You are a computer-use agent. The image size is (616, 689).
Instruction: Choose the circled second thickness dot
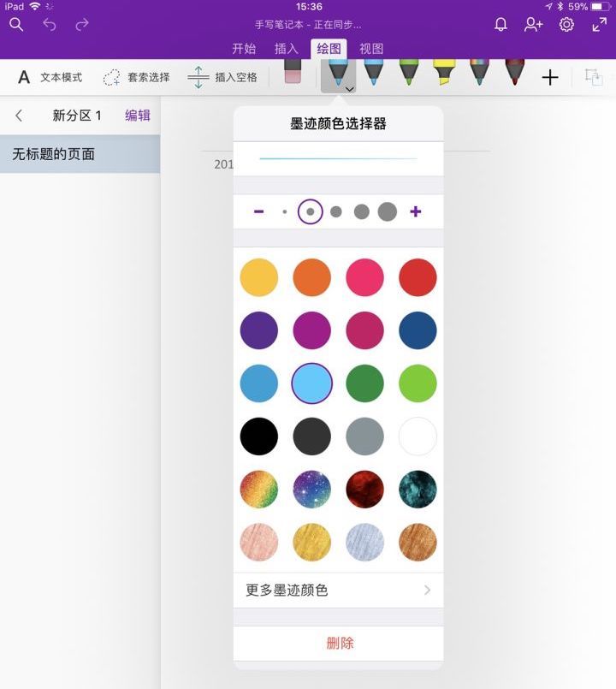pyautogui.click(x=311, y=211)
